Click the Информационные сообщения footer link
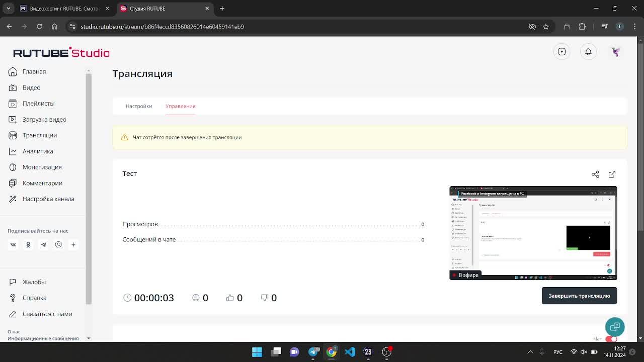 43,338
